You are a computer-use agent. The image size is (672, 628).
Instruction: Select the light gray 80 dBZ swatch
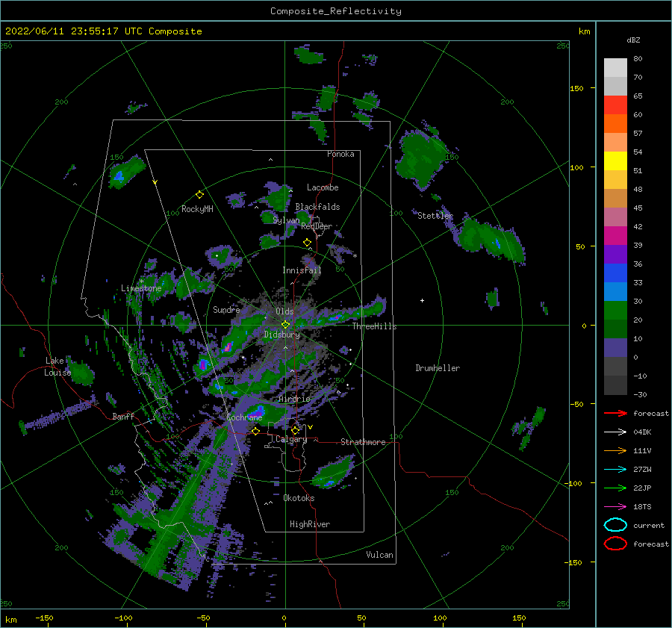coord(615,68)
